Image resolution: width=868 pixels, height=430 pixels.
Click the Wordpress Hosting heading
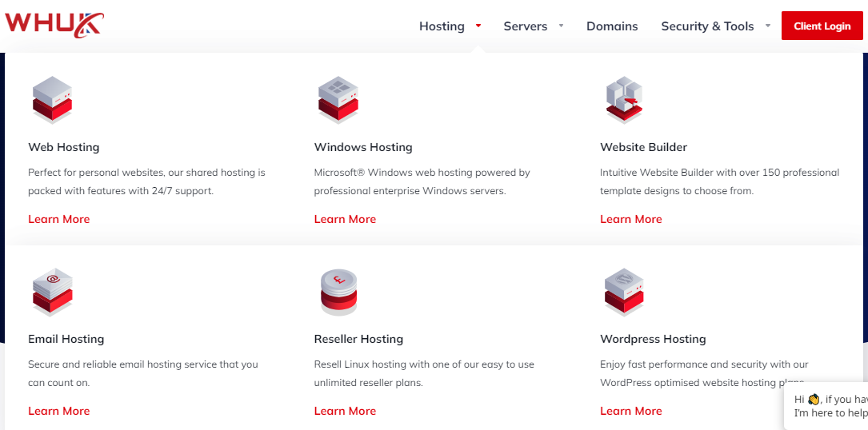coord(653,339)
